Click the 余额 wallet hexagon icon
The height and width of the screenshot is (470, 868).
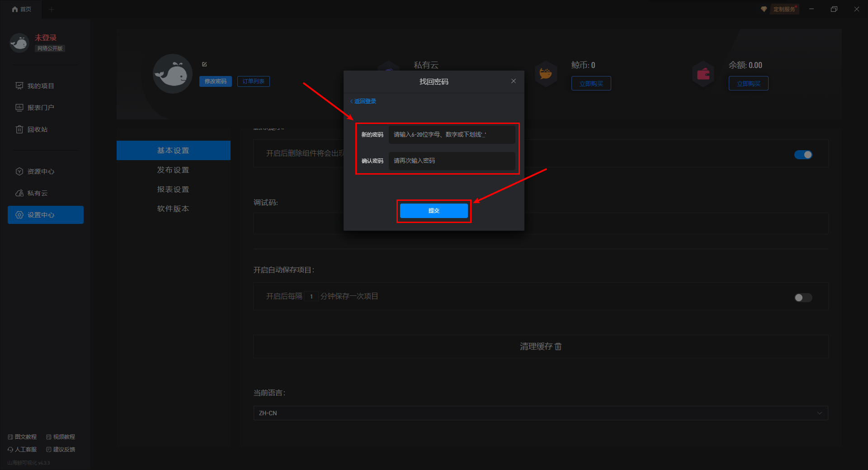[x=703, y=74]
